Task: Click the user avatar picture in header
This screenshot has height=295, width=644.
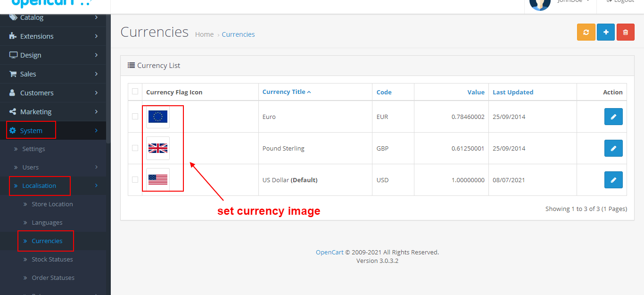Action: (x=540, y=4)
